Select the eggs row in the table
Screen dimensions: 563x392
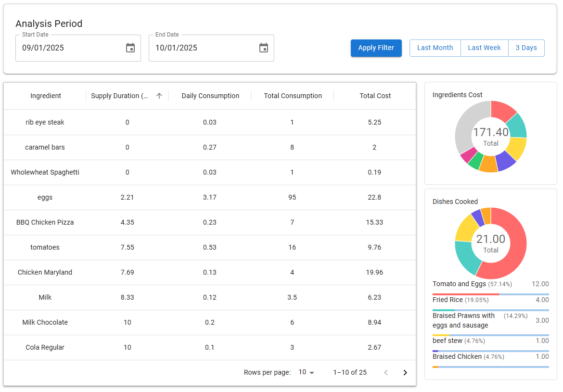point(45,197)
